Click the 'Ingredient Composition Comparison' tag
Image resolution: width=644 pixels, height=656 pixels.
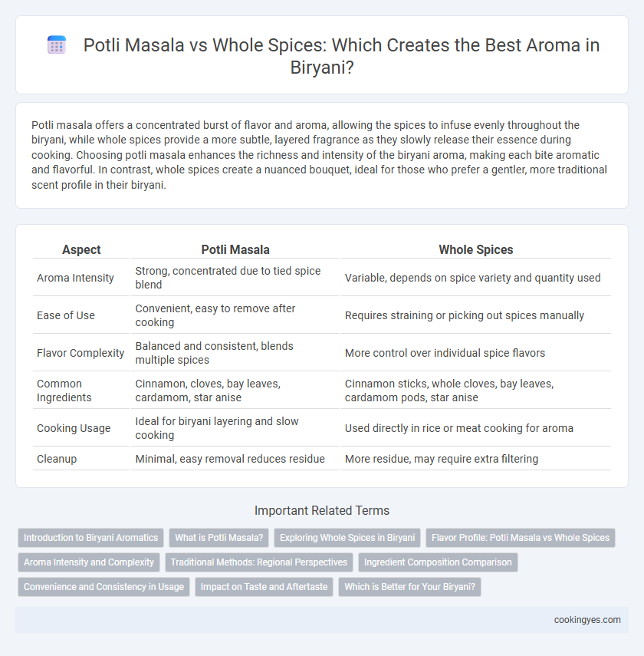coord(438,562)
